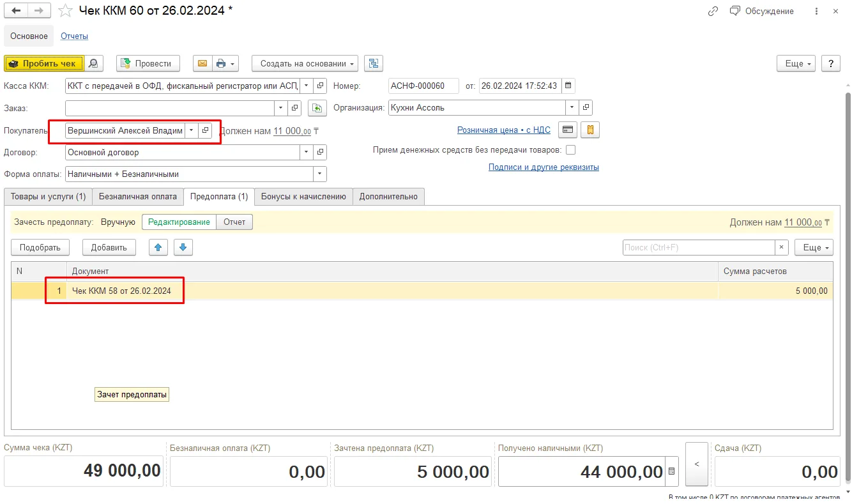Click the green fill icon beside Заказ

point(317,109)
